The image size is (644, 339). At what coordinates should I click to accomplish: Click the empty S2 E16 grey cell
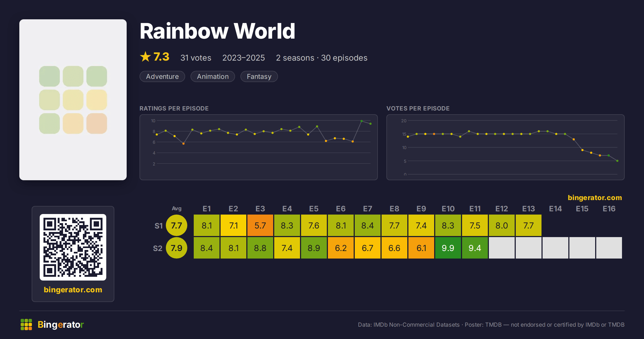pos(609,248)
